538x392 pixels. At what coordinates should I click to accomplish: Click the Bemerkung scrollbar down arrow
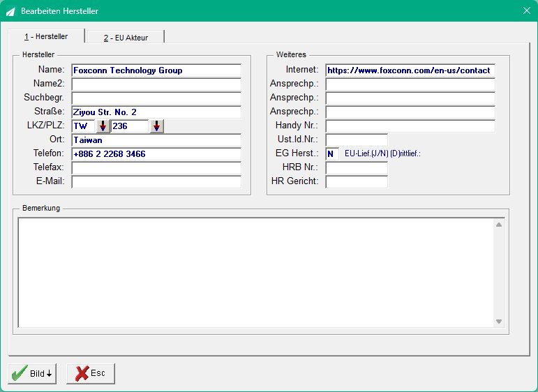coord(499,322)
